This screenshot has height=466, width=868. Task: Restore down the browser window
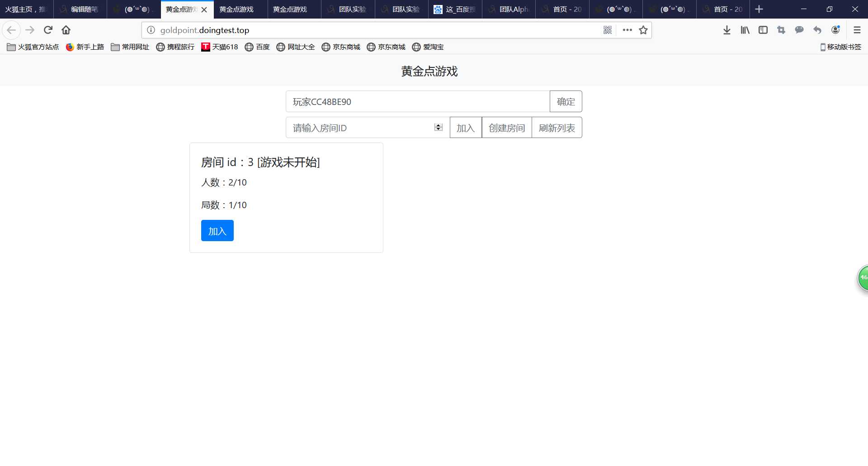pos(829,9)
